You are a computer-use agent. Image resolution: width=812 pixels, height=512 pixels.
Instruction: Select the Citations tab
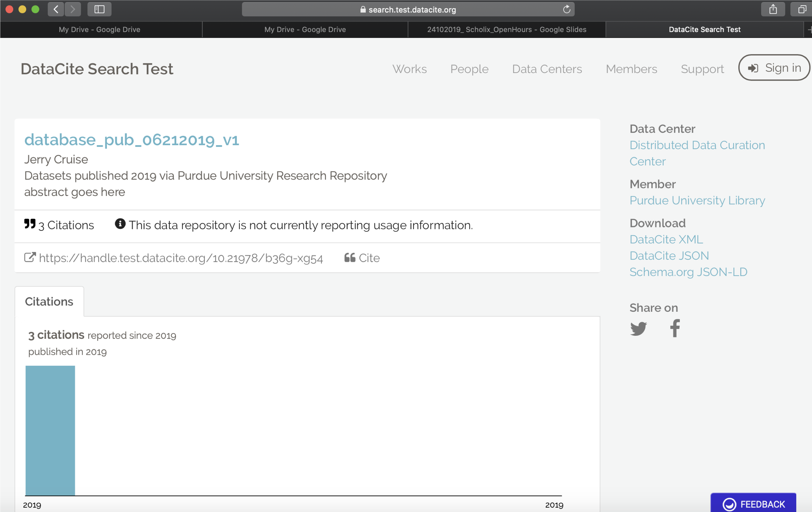point(49,301)
